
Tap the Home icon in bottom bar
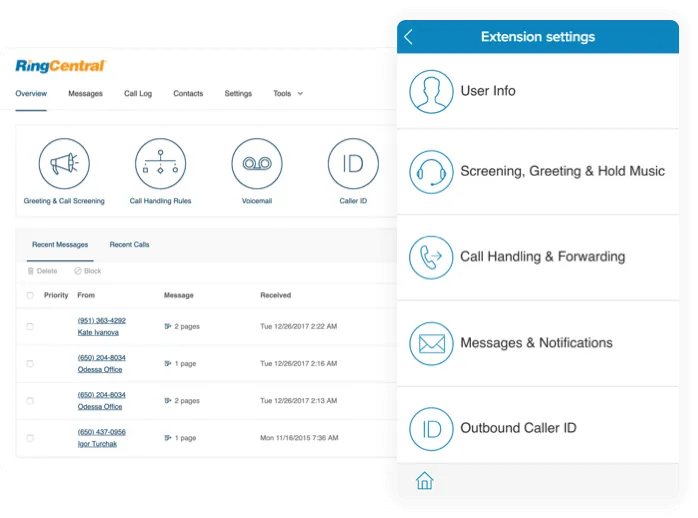tap(424, 481)
